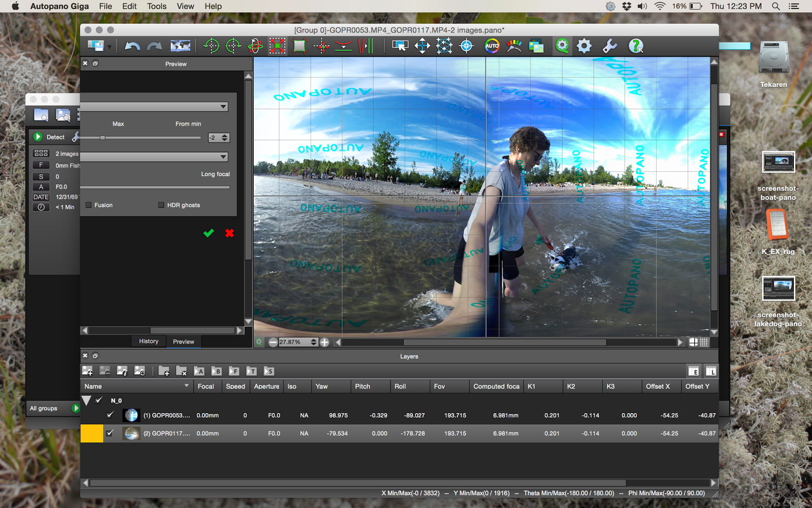Toggle the 'L' button in Layers toolbar
Viewport: 812px width, 508px height.
point(711,371)
